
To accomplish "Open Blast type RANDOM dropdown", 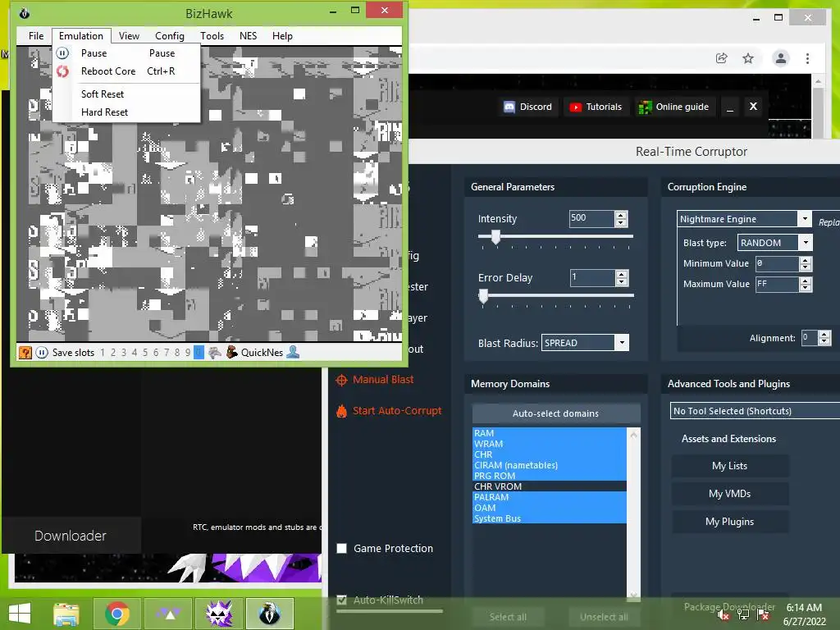I will pos(806,243).
